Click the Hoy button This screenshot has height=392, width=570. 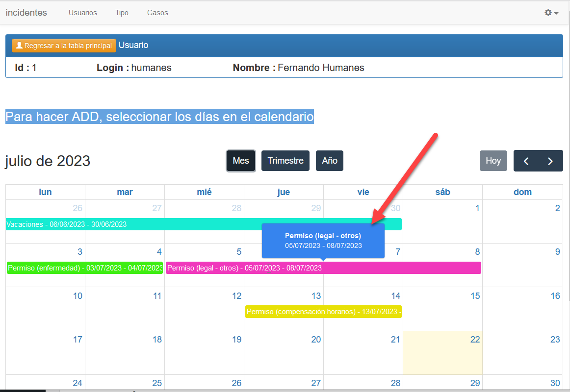click(493, 161)
